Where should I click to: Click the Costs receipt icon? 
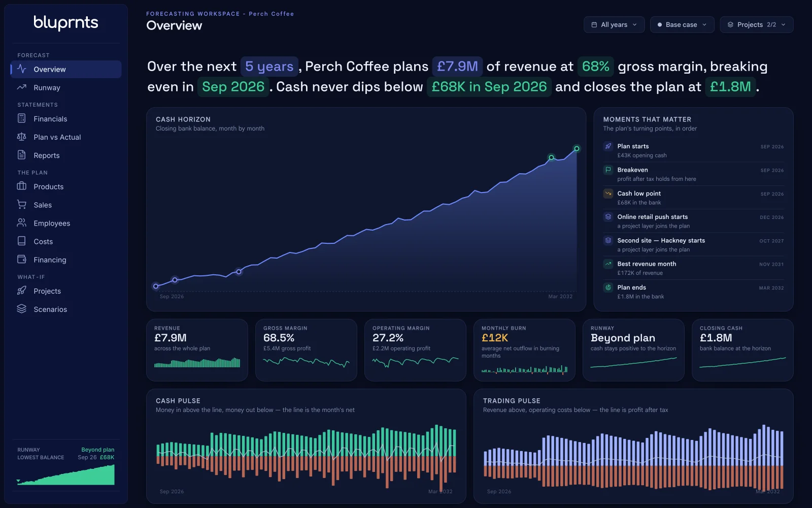21,241
